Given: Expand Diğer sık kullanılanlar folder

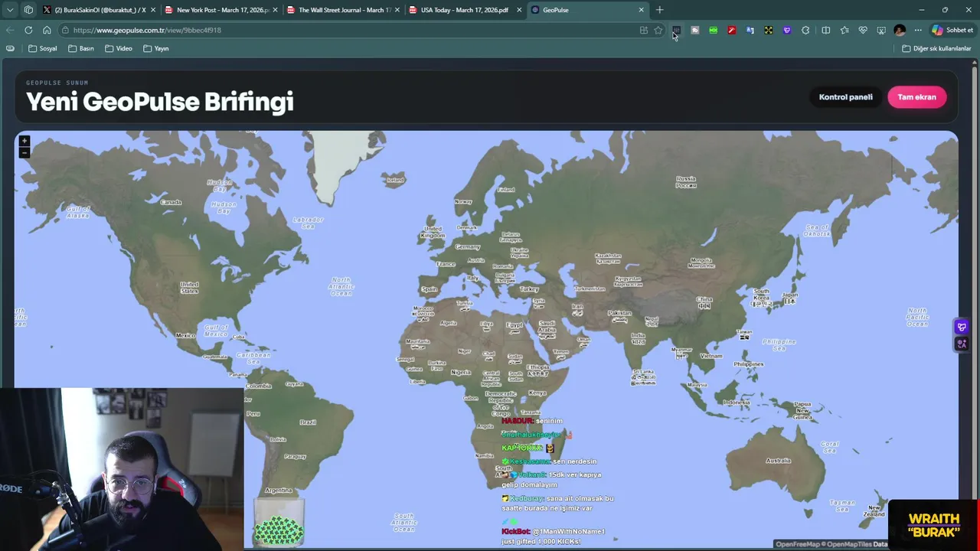Looking at the screenshot, I should click(936, 48).
